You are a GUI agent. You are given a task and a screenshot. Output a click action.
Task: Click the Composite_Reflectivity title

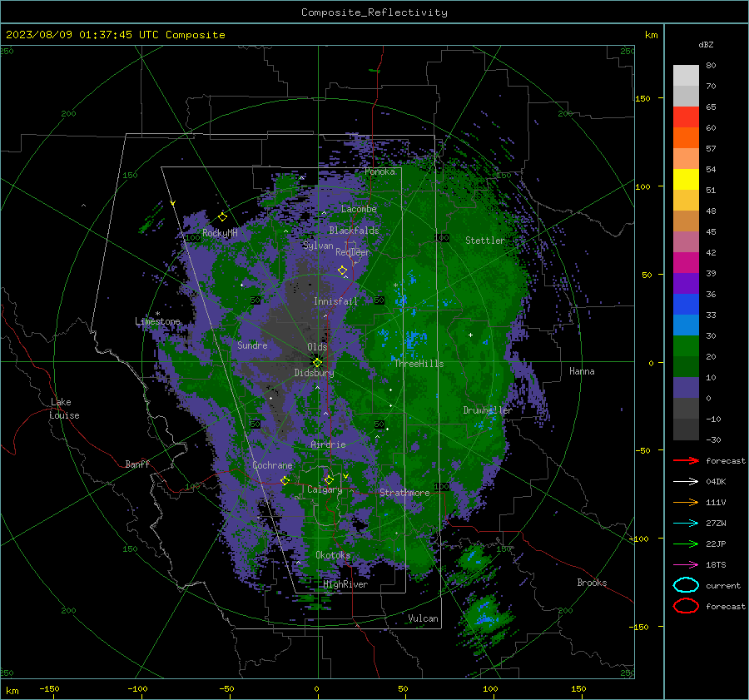[x=374, y=12]
